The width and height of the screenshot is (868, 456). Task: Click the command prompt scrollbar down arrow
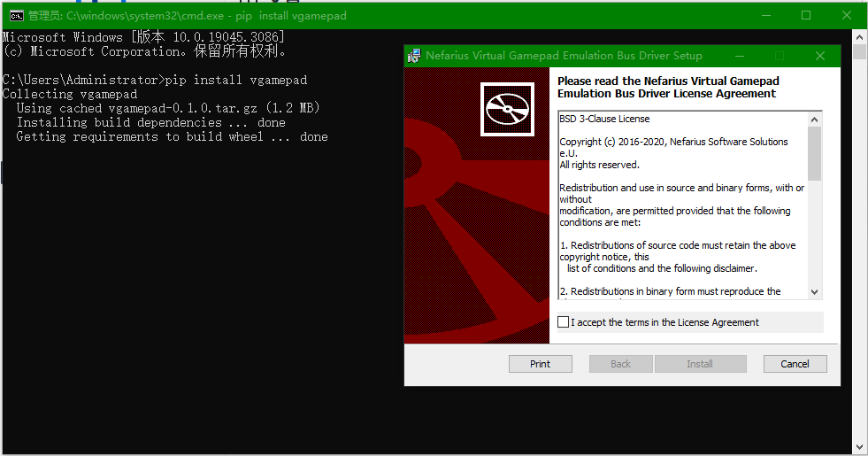click(x=859, y=447)
